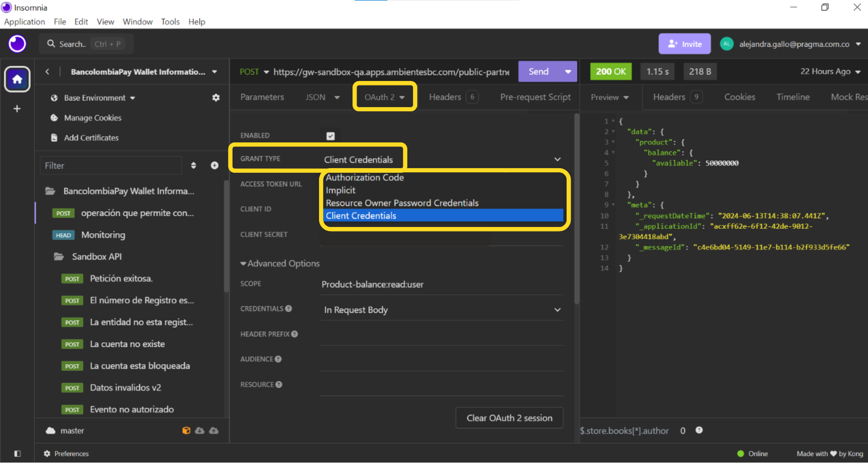The image size is (868, 463).
Task: Open the Credentials In Request Body dropdown
Action: click(x=442, y=310)
